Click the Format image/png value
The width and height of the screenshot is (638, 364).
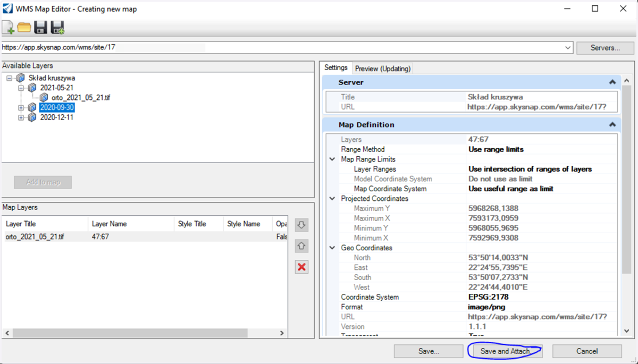coord(486,307)
